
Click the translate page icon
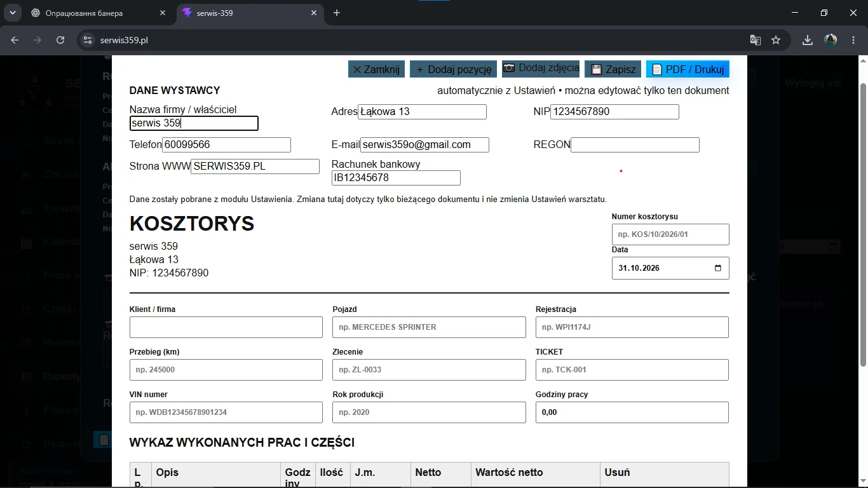click(755, 40)
